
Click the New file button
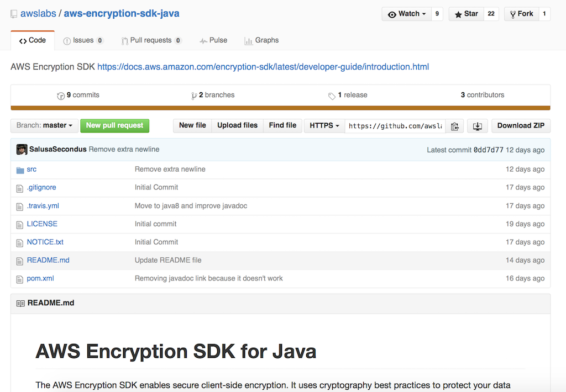192,125
